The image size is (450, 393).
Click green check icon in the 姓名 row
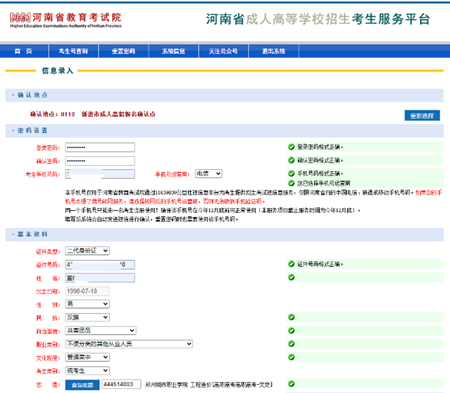pos(291,277)
